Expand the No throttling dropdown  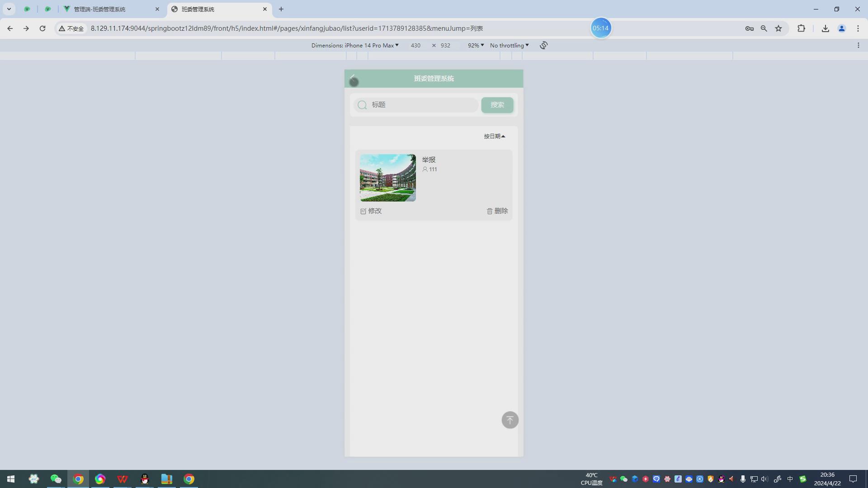[x=509, y=45]
